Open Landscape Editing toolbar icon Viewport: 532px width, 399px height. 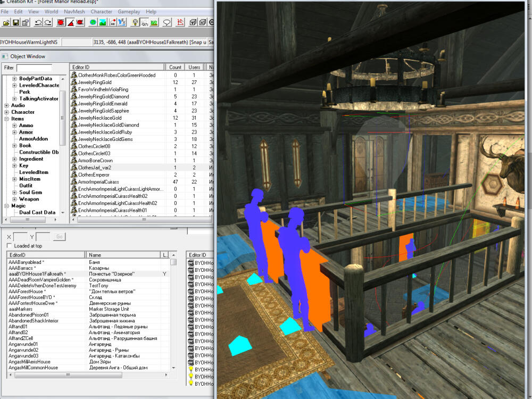103,22
